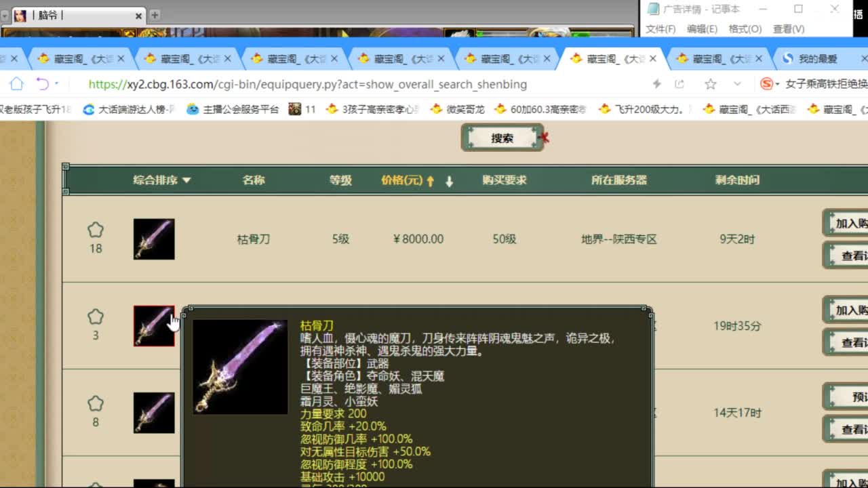Sort price descending with white down arrow
This screenshot has height=488, width=868.
(x=449, y=181)
